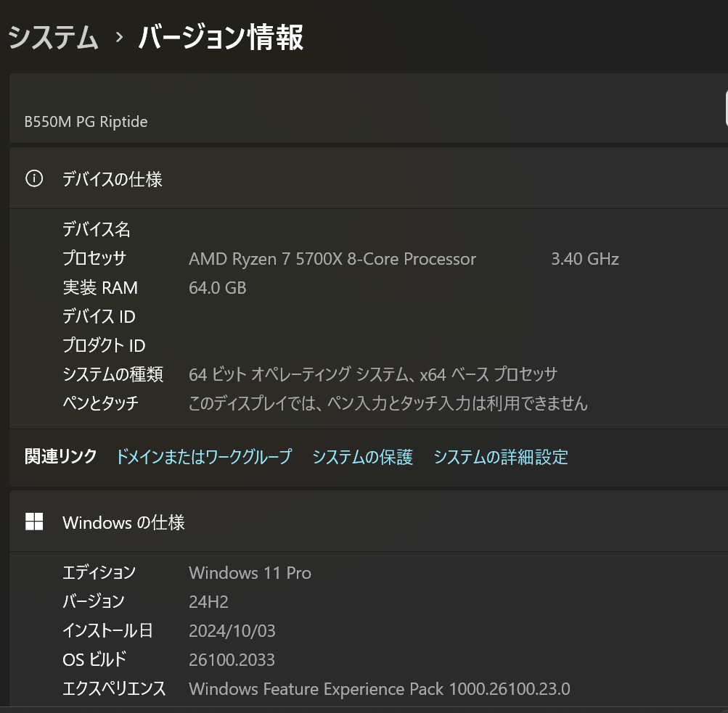Click the プロセッサ label
This screenshot has width=728, height=713.
tap(94, 258)
